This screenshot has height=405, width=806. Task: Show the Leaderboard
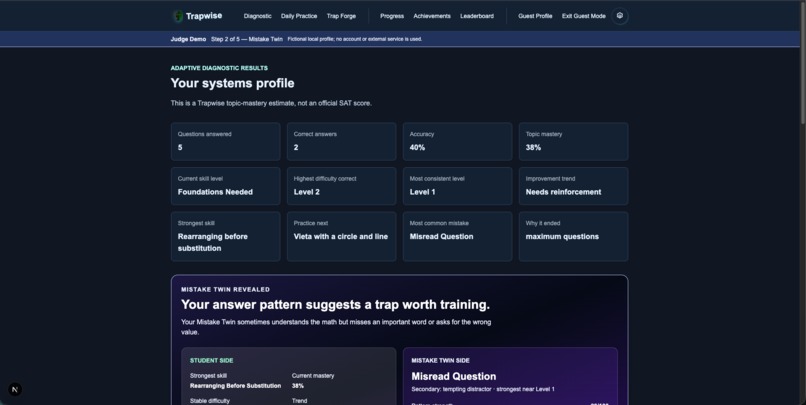(x=477, y=16)
